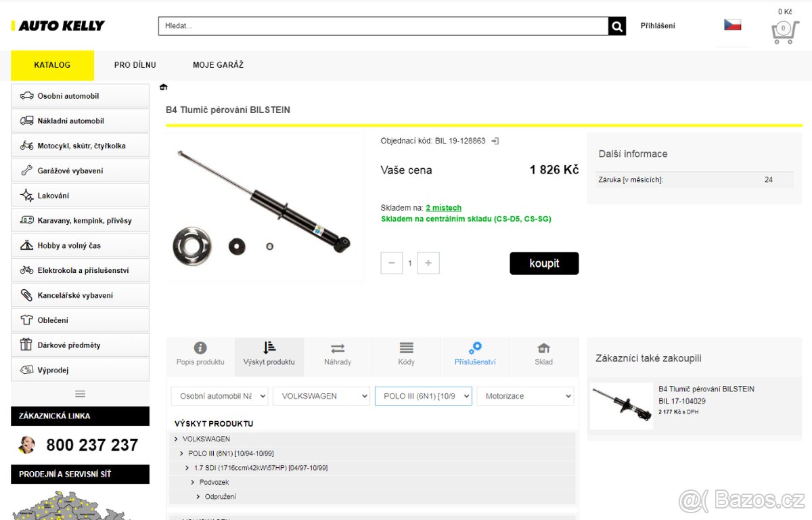Open the PRO DÍLNU menu

pyautogui.click(x=135, y=65)
